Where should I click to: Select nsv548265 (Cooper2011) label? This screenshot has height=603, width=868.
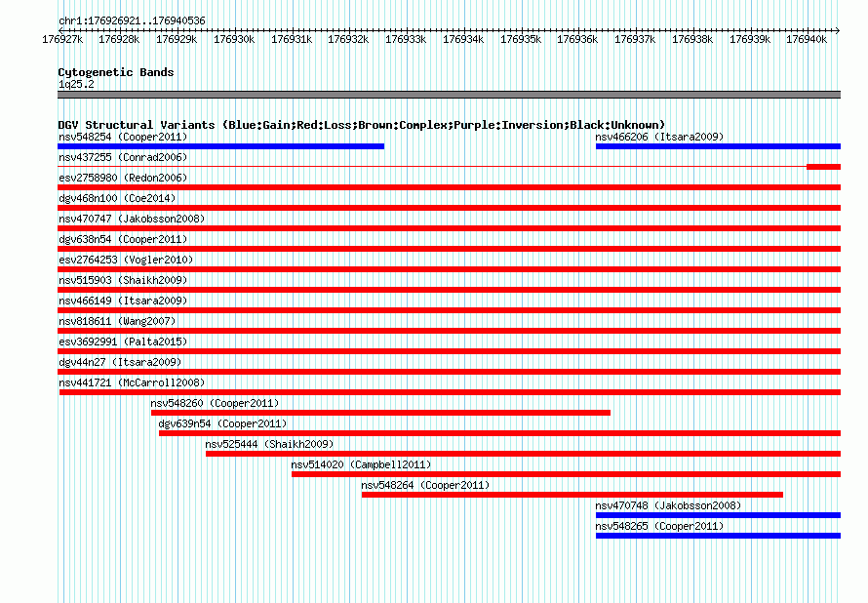[659, 526]
